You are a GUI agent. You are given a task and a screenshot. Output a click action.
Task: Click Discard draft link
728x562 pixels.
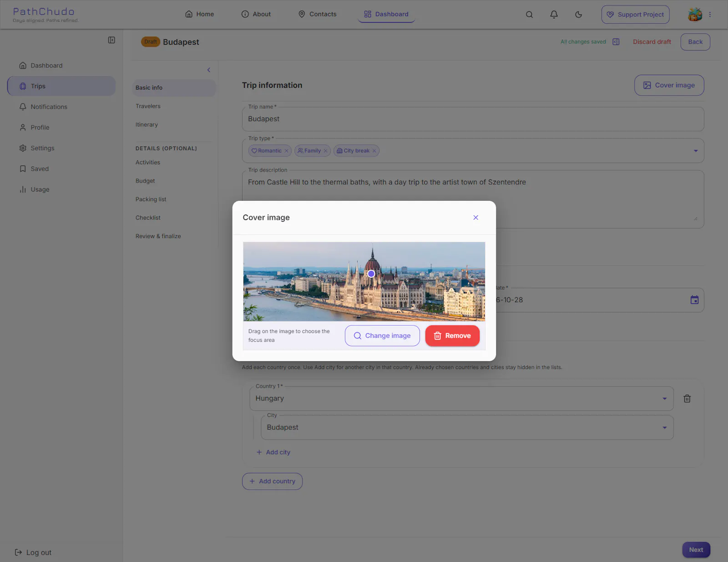(652, 42)
